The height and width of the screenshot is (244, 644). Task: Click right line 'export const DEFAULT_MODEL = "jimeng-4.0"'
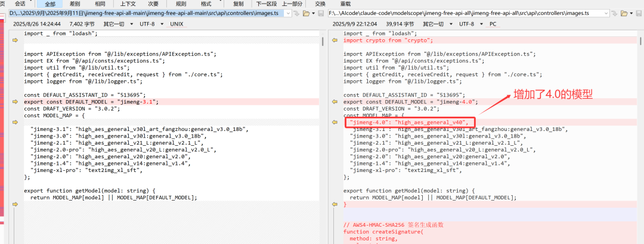point(411,102)
